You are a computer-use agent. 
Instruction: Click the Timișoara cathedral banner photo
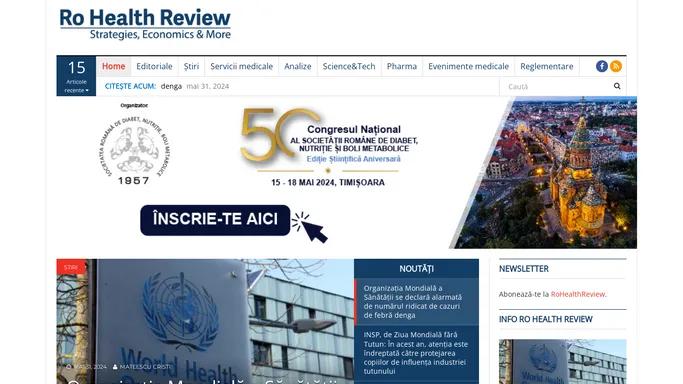point(547,172)
